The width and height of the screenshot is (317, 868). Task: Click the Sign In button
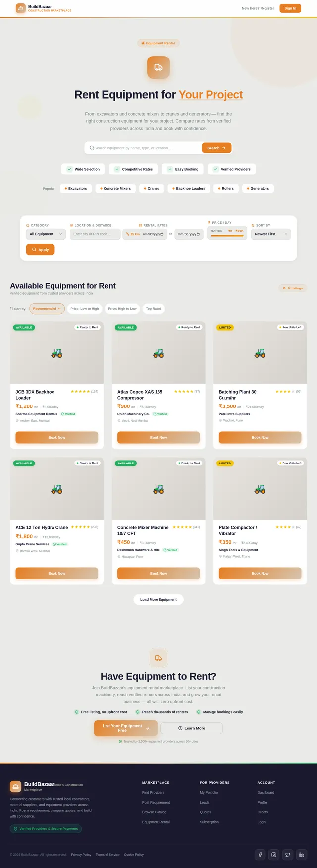pos(290,8)
